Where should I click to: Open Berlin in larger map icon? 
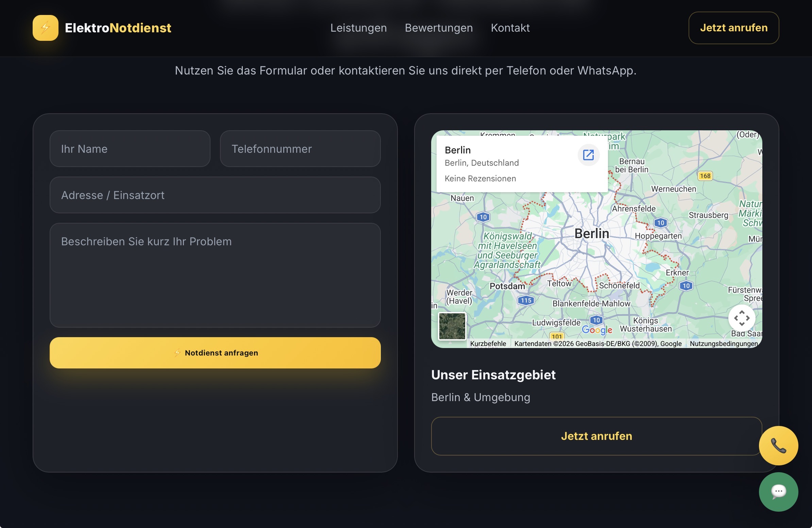click(x=588, y=155)
